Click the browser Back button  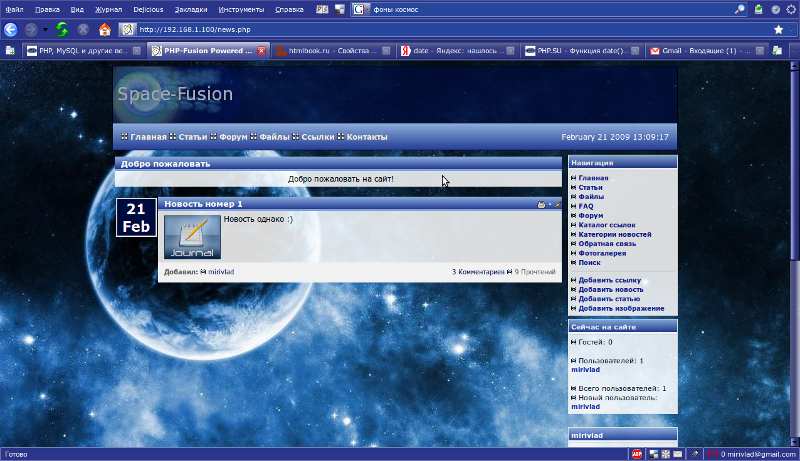click(11, 29)
